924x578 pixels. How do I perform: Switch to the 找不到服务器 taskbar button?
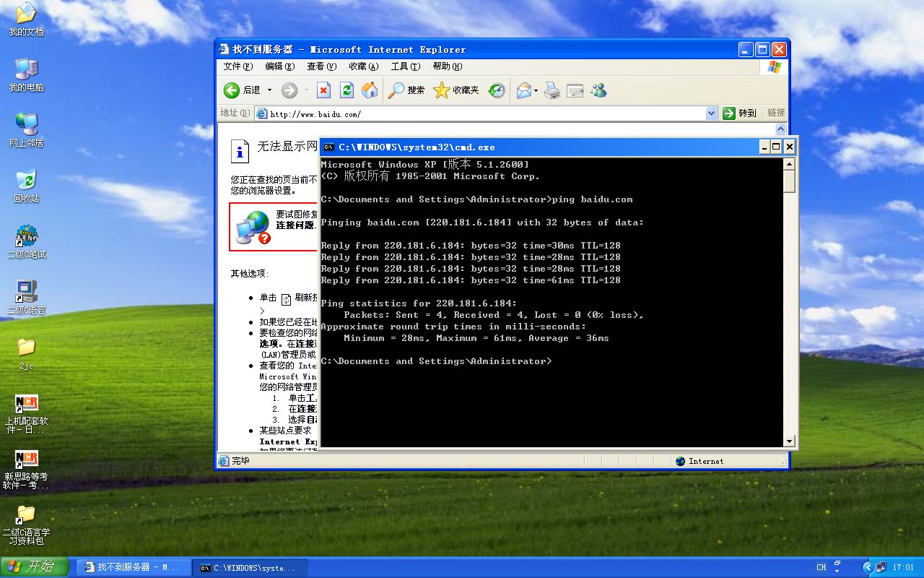(134, 568)
